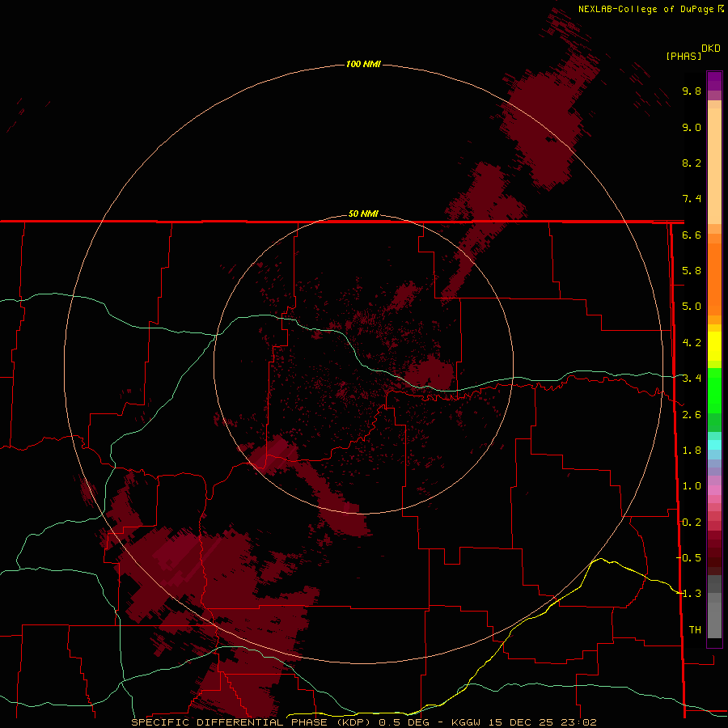Image resolution: width=728 pixels, height=728 pixels.
Task: Click the 7.4 value on color scale
Action: pyautogui.click(x=692, y=199)
